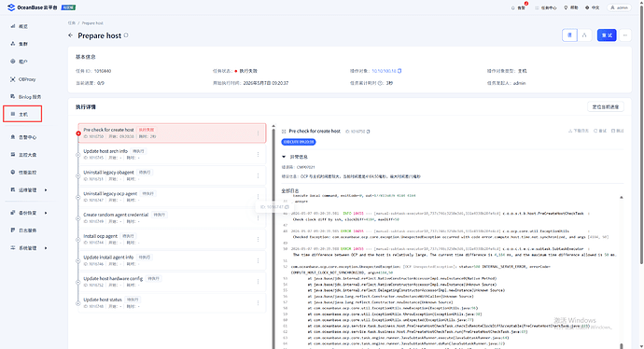Expand the 运维管理 sidebar submenu arrow

(46, 190)
